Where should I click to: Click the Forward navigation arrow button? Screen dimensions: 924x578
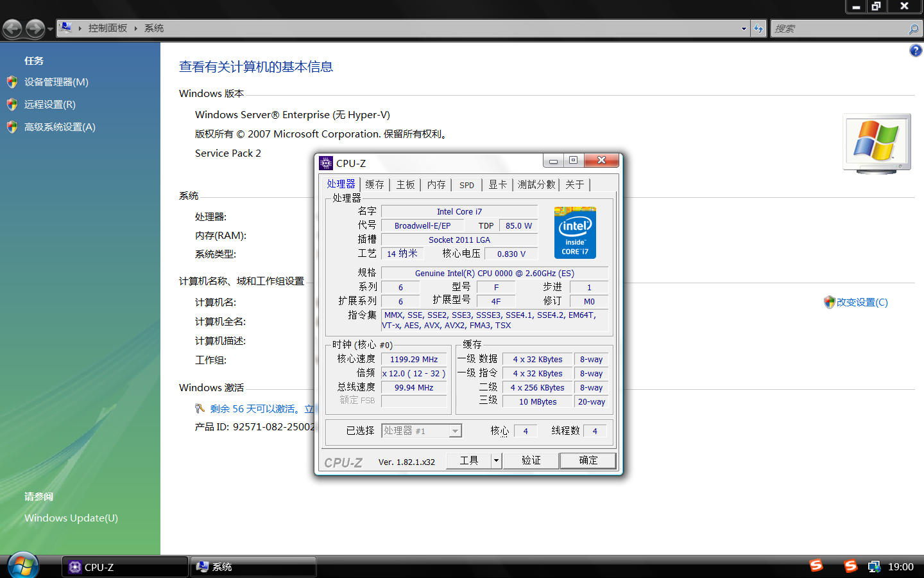pos(35,28)
